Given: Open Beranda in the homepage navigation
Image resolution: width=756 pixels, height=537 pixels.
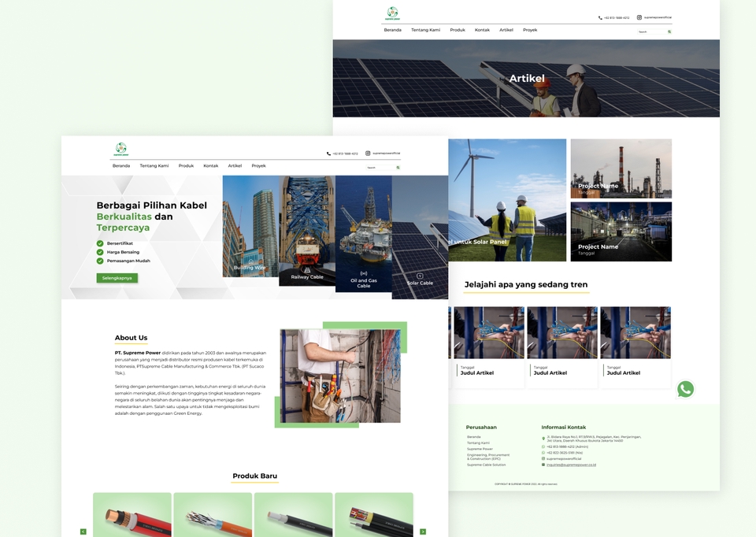Looking at the screenshot, I should click(121, 166).
